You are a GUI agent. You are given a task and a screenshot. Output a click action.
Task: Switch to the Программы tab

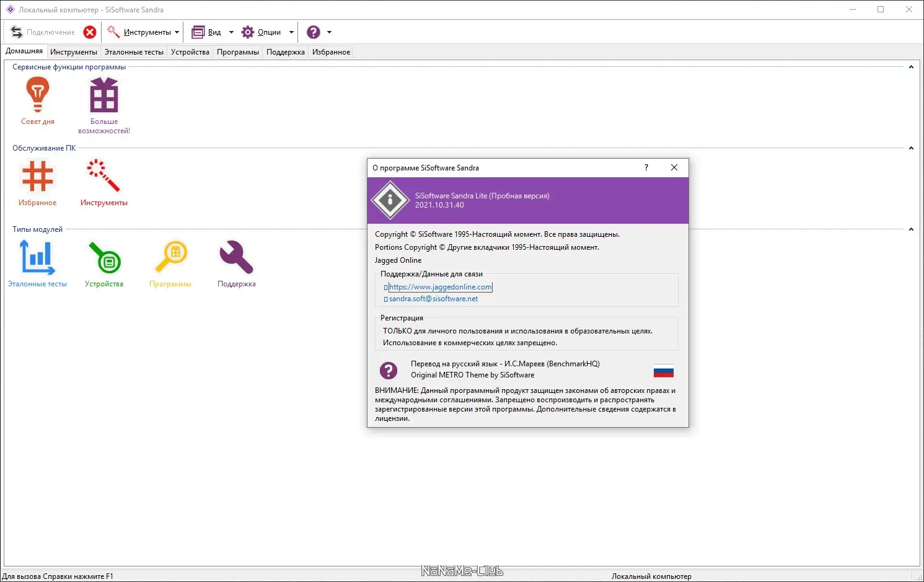click(x=238, y=52)
